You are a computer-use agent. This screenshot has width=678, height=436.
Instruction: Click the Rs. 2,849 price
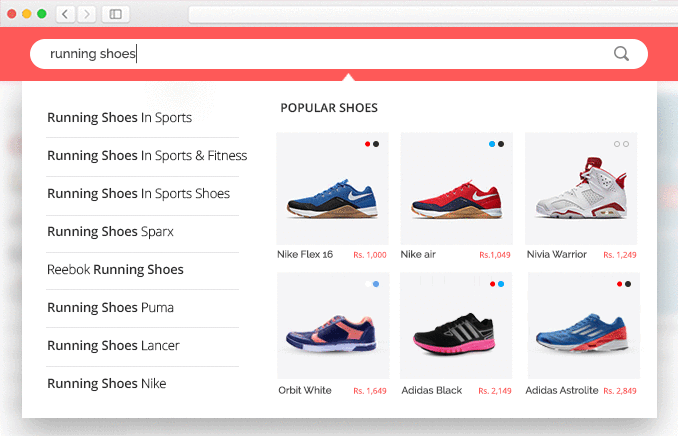tap(620, 391)
